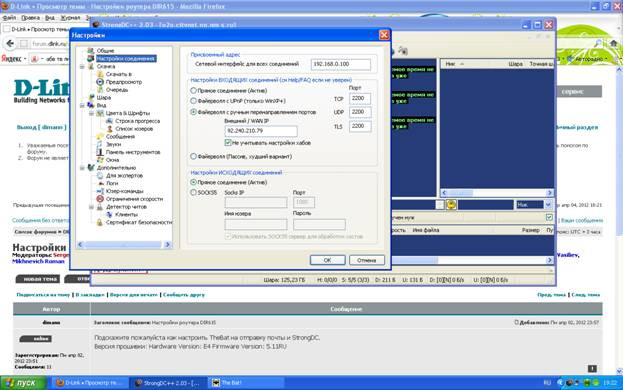Select the Сообщения tree icon

(100, 137)
